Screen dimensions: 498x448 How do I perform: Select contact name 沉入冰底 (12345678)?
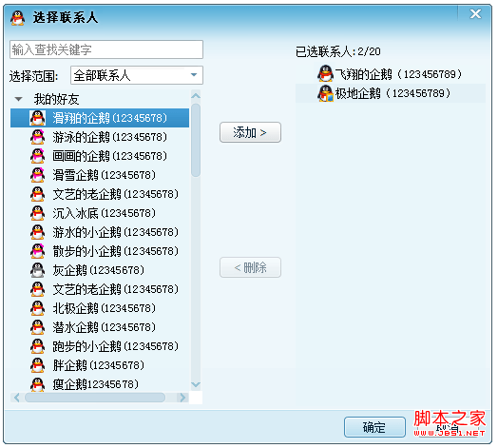[105, 213]
